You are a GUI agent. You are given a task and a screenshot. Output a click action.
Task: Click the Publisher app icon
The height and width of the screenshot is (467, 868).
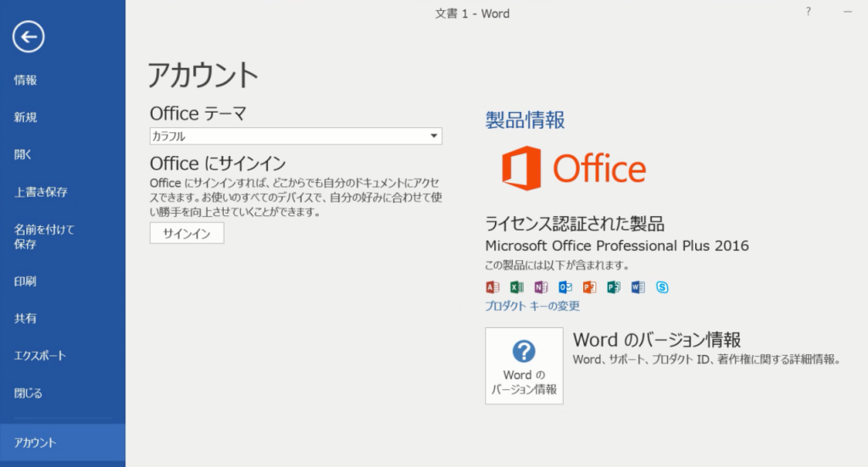pos(614,287)
